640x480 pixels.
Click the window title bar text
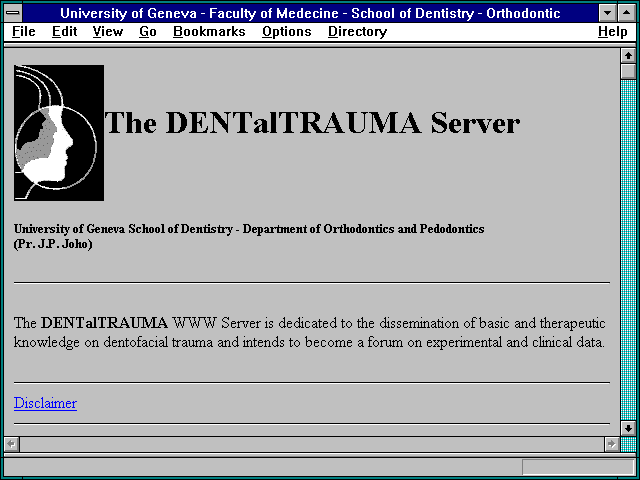pyautogui.click(x=310, y=13)
